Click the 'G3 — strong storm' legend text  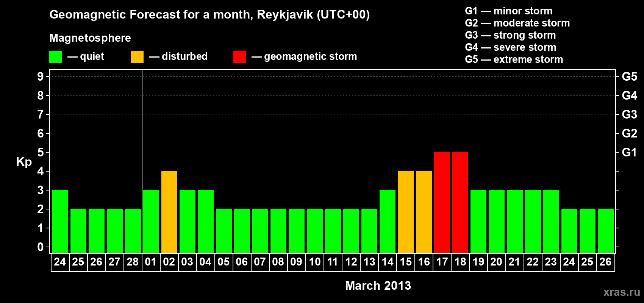coord(511,35)
